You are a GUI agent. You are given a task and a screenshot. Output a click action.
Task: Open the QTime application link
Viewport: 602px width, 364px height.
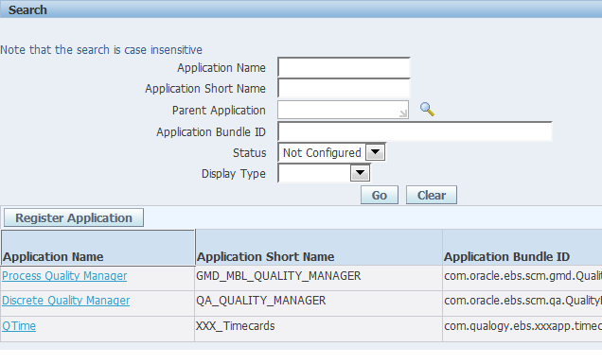(19, 325)
